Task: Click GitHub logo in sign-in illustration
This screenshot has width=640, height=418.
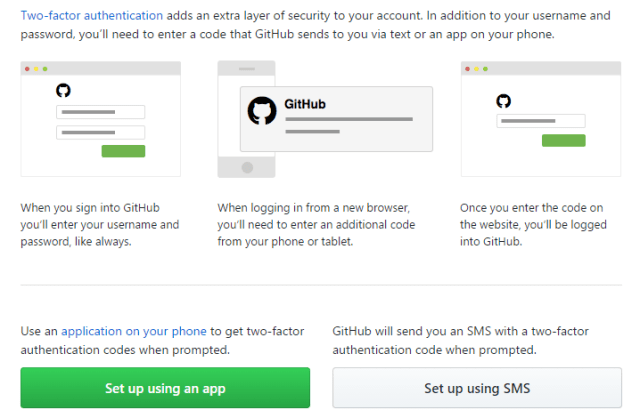Action: coord(64,91)
